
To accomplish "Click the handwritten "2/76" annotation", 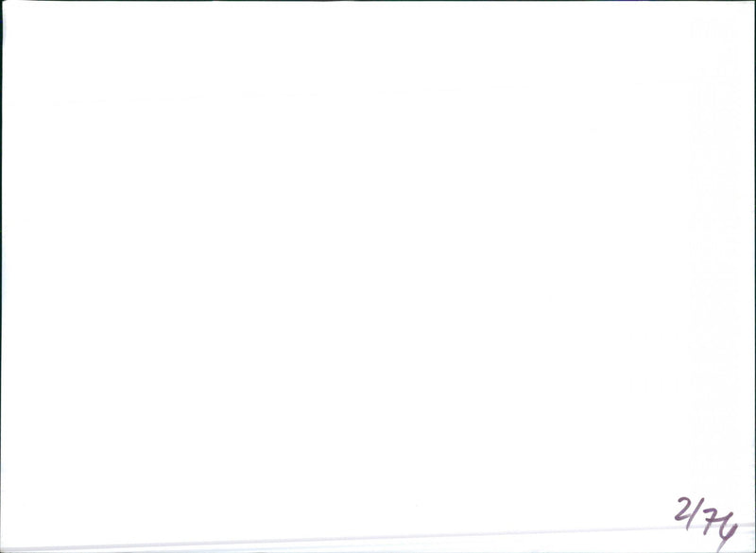I will pyautogui.click(x=706, y=523).
